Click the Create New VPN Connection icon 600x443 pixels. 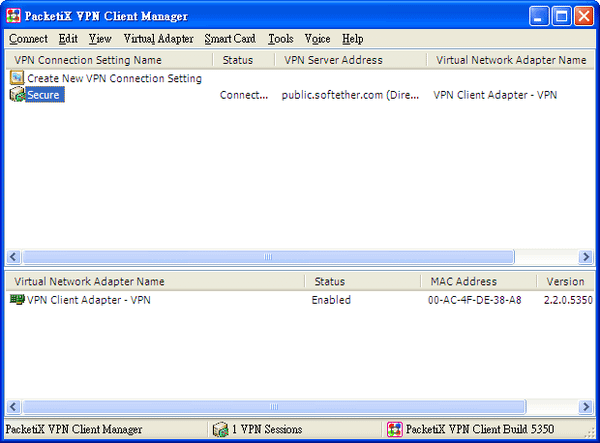pyautogui.click(x=17, y=78)
